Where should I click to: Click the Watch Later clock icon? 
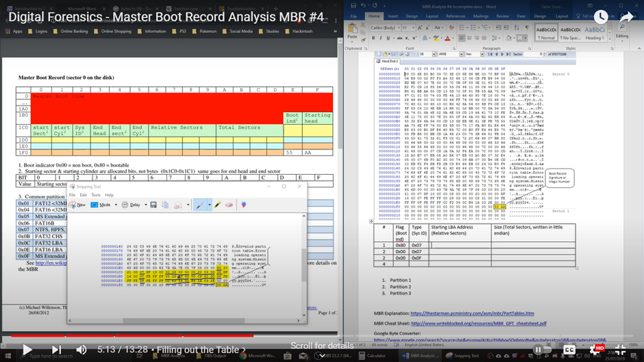click(x=600, y=17)
